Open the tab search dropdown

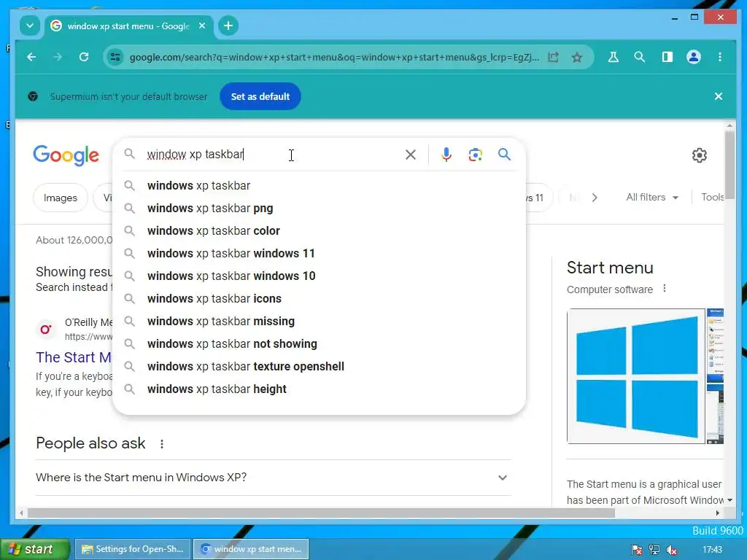[29, 26]
